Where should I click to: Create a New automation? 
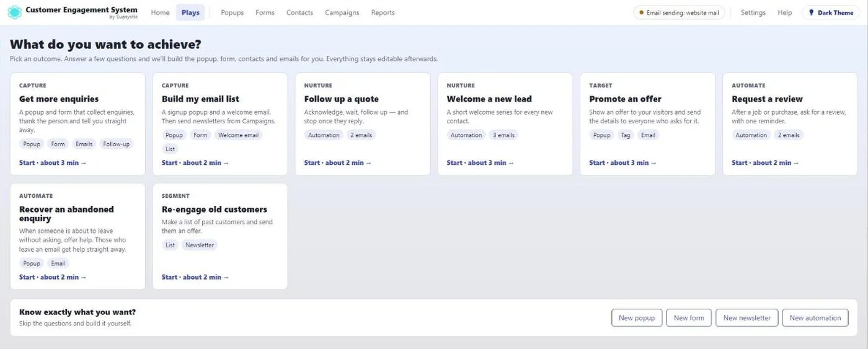815,318
